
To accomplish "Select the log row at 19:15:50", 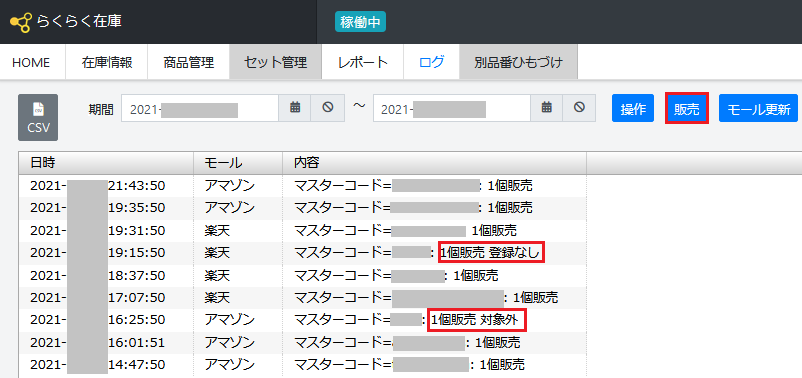I will 302,253.
